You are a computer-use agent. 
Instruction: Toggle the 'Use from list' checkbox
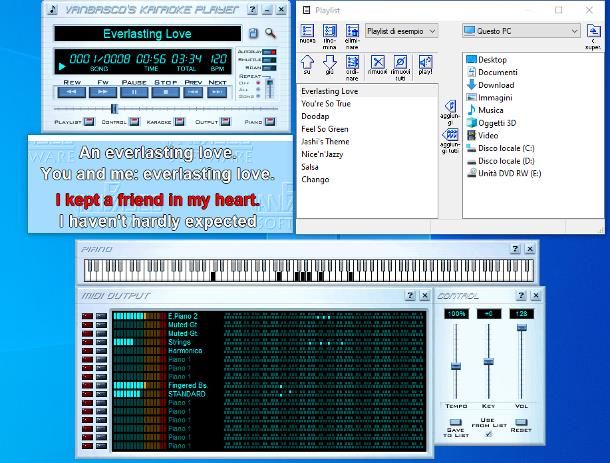pyautogui.click(x=489, y=434)
